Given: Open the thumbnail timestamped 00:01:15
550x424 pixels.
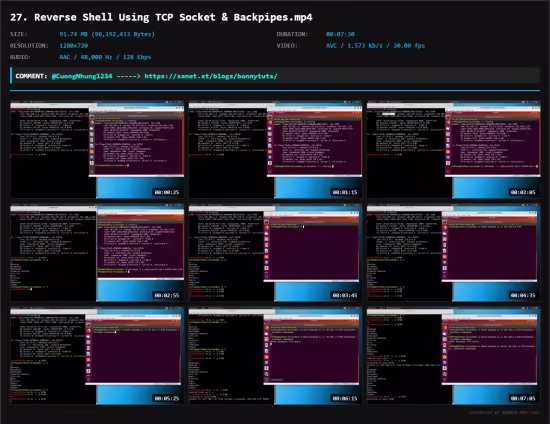Looking at the screenshot, I should click(275, 150).
